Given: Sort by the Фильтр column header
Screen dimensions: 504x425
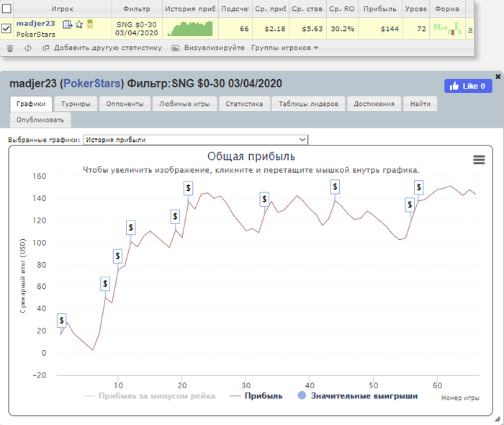Looking at the screenshot, I should pyautogui.click(x=137, y=9).
